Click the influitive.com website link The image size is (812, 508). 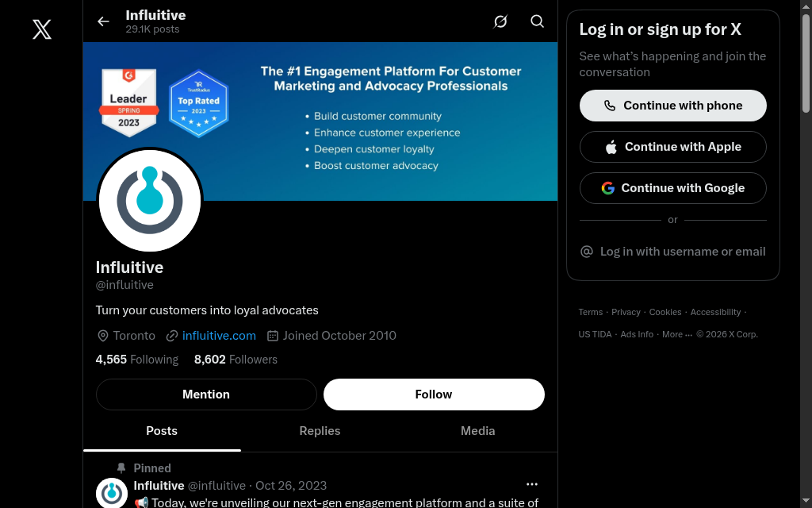point(219,336)
